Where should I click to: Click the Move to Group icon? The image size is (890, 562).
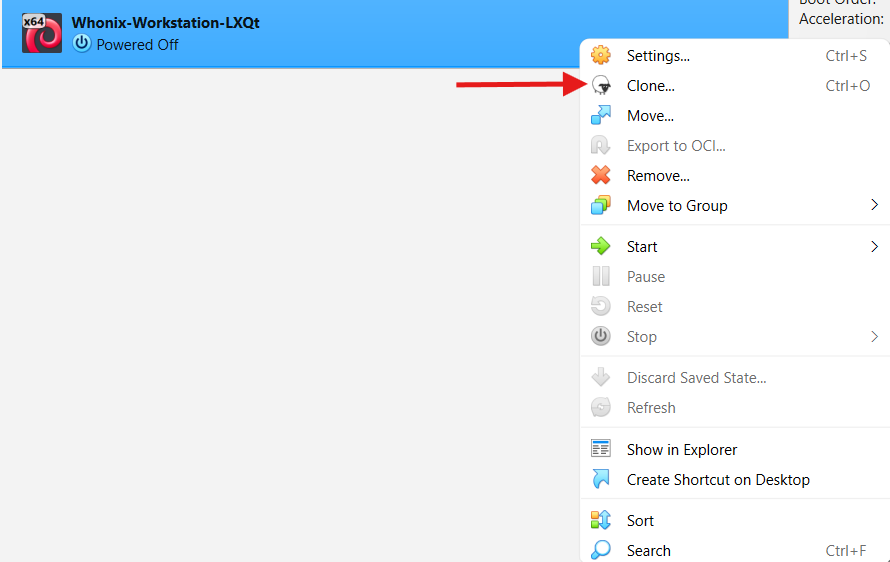point(601,206)
